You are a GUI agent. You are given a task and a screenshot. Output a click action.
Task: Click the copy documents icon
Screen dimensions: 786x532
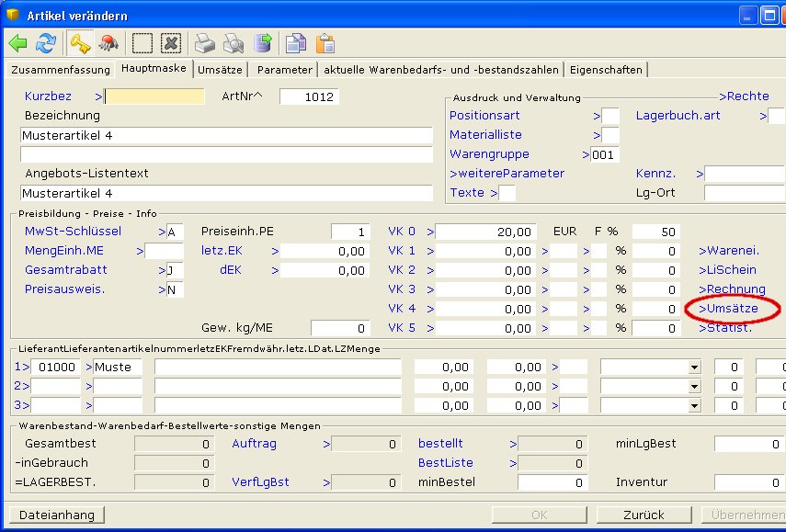pyautogui.click(x=295, y=43)
